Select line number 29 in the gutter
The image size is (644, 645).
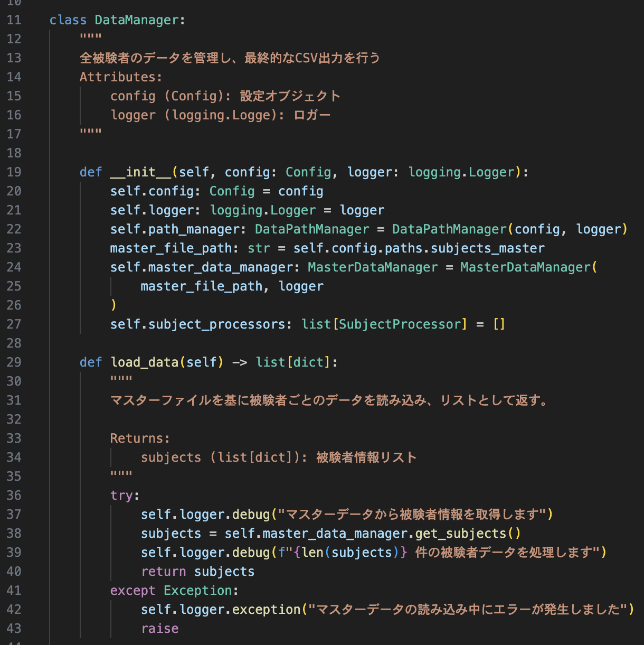(x=14, y=362)
